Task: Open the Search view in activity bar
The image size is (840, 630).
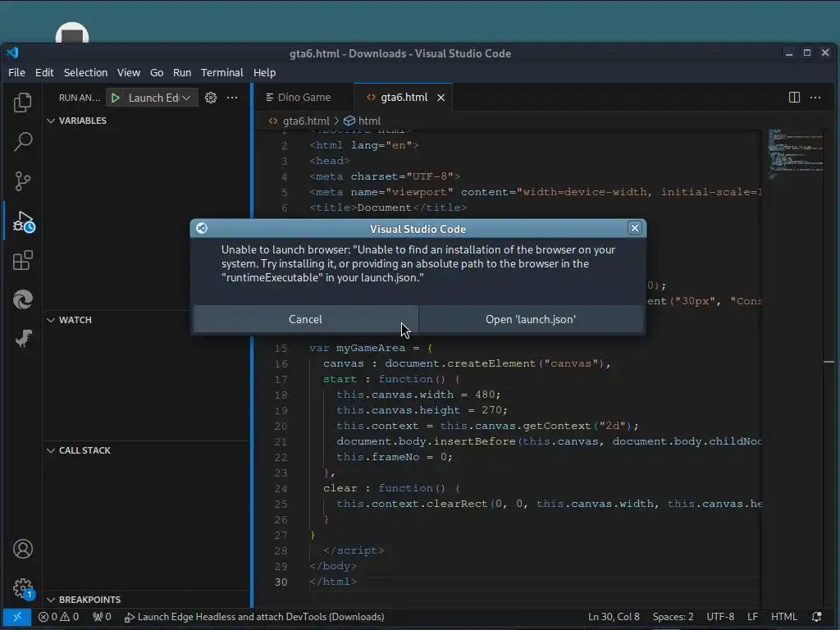Action: click(x=22, y=141)
